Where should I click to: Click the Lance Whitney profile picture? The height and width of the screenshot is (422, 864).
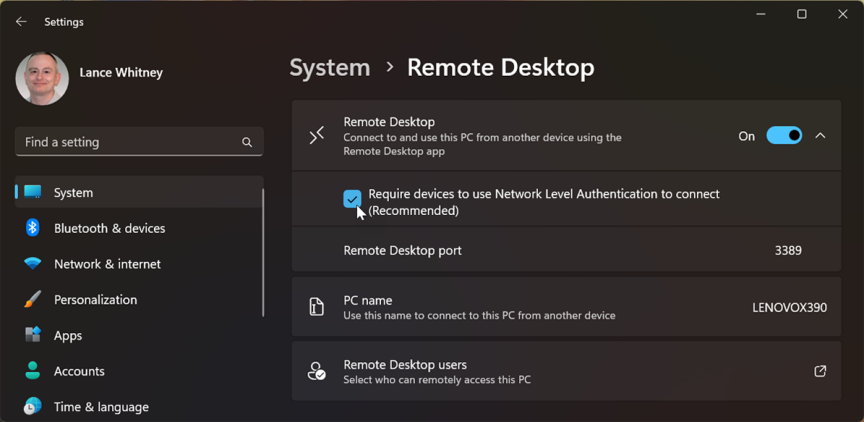(x=42, y=77)
